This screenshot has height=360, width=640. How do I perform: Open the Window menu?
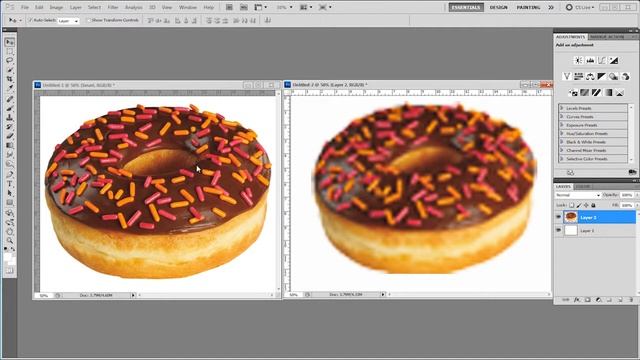pyautogui.click(x=188, y=7)
